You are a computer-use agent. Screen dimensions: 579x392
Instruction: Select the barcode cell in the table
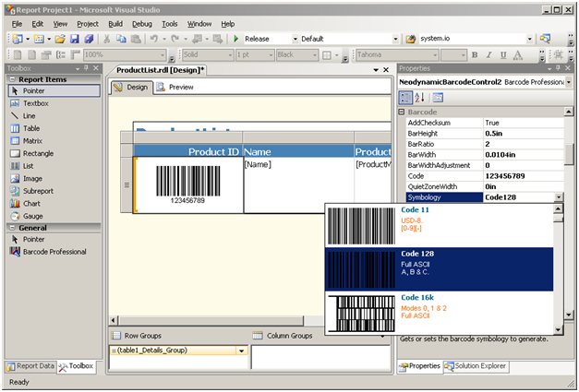click(188, 185)
